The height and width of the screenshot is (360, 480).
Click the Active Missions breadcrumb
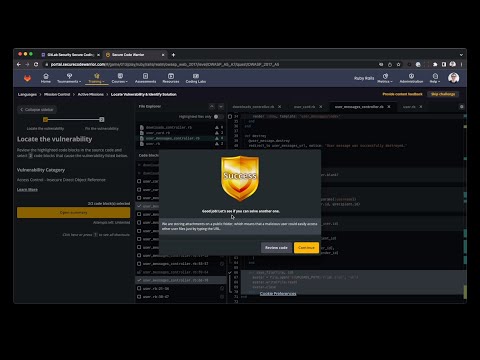tap(91, 94)
